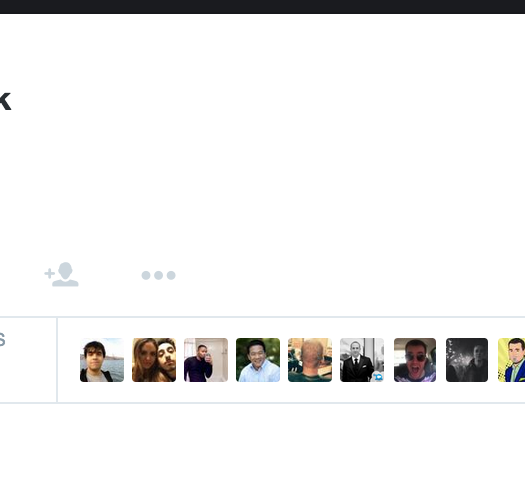Image resolution: width=525 pixels, height=494 pixels.
Task: Click the empty space between follow and more icons
Action: click(x=110, y=275)
